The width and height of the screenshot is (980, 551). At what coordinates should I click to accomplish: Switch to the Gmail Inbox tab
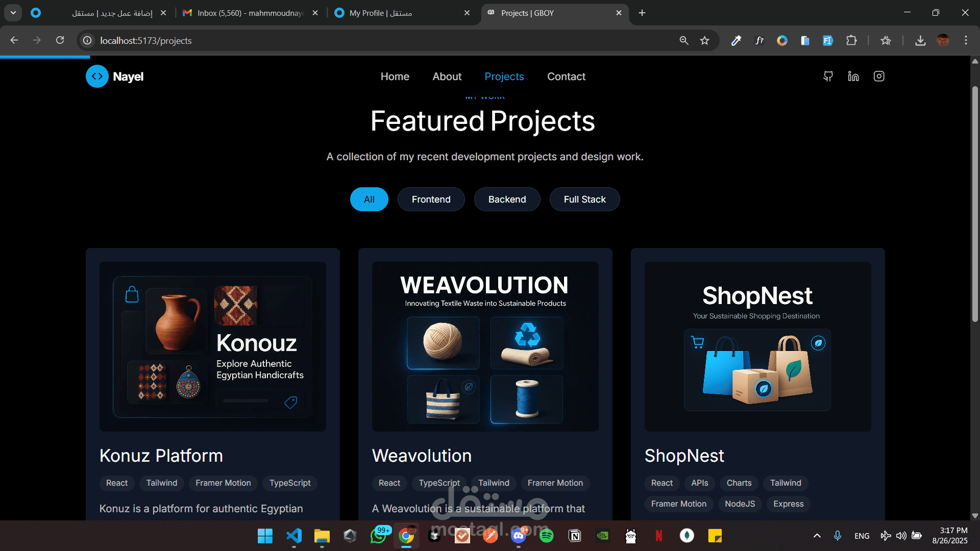250,13
